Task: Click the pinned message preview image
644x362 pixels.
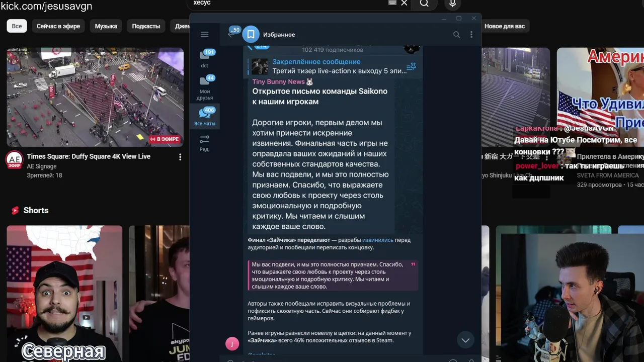Action: (x=260, y=66)
